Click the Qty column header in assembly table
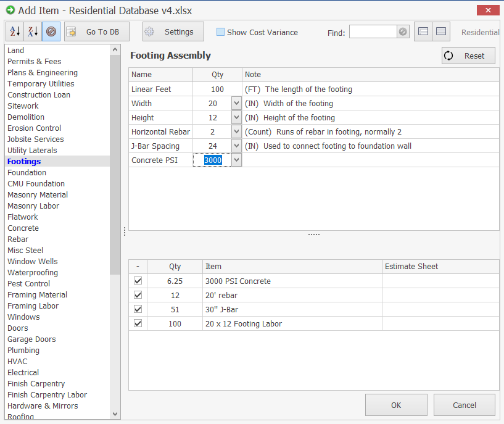 tap(217, 75)
